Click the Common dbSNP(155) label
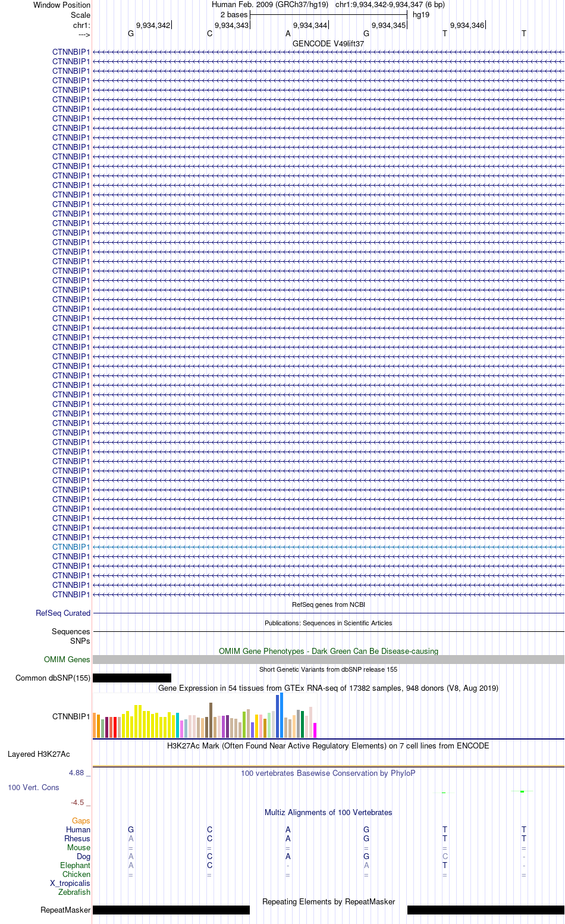 pyautogui.click(x=53, y=678)
